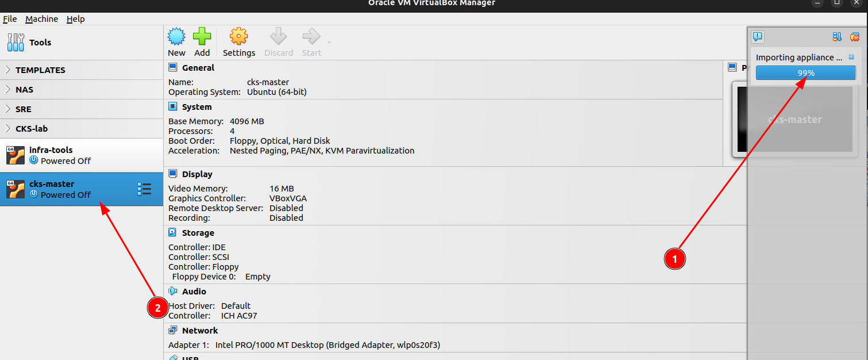Expand the SRE group

(x=7, y=109)
